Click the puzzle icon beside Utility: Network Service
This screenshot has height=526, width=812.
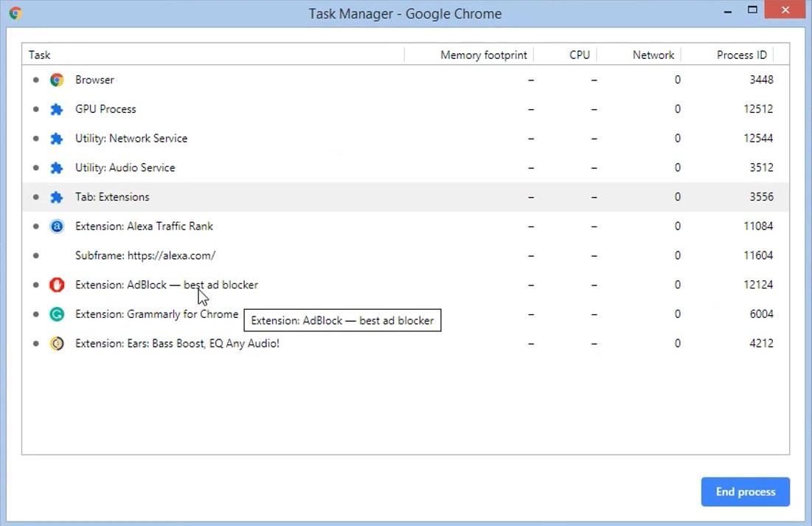point(57,139)
